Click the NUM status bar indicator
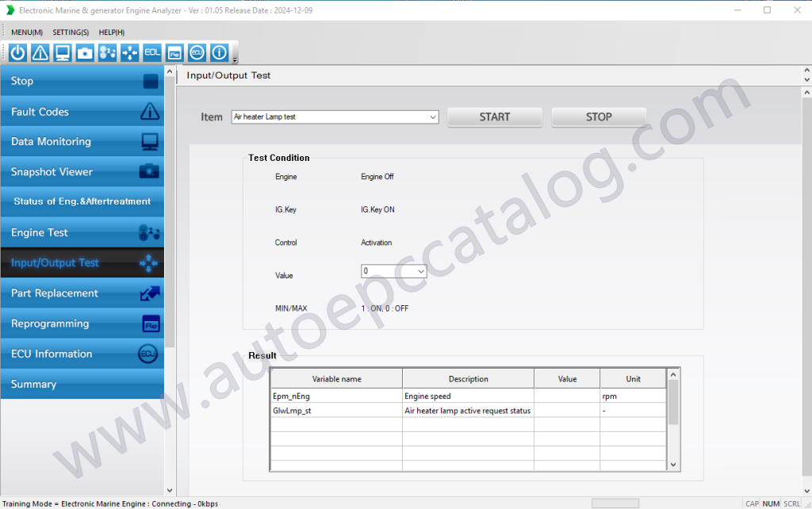This screenshot has width=812, height=509. pyautogui.click(x=771, y=503)
